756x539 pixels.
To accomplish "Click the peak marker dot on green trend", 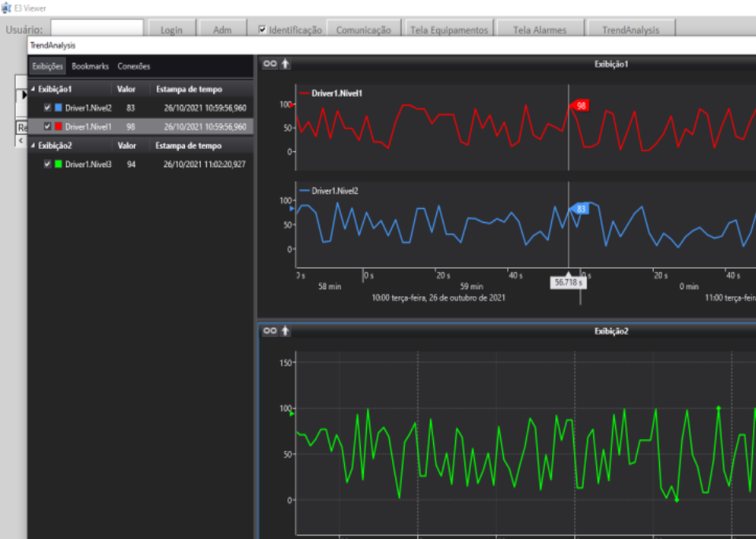I will [718, 408].
